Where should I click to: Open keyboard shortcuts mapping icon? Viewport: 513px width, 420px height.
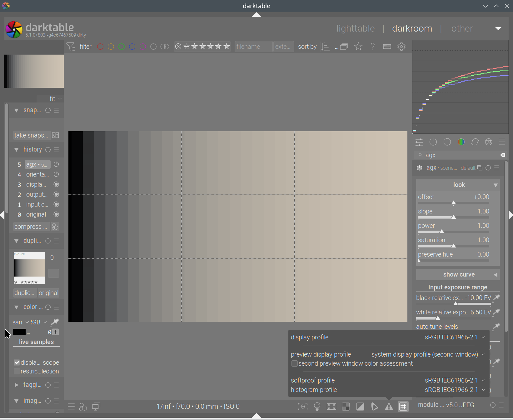(x=387, y=47)
